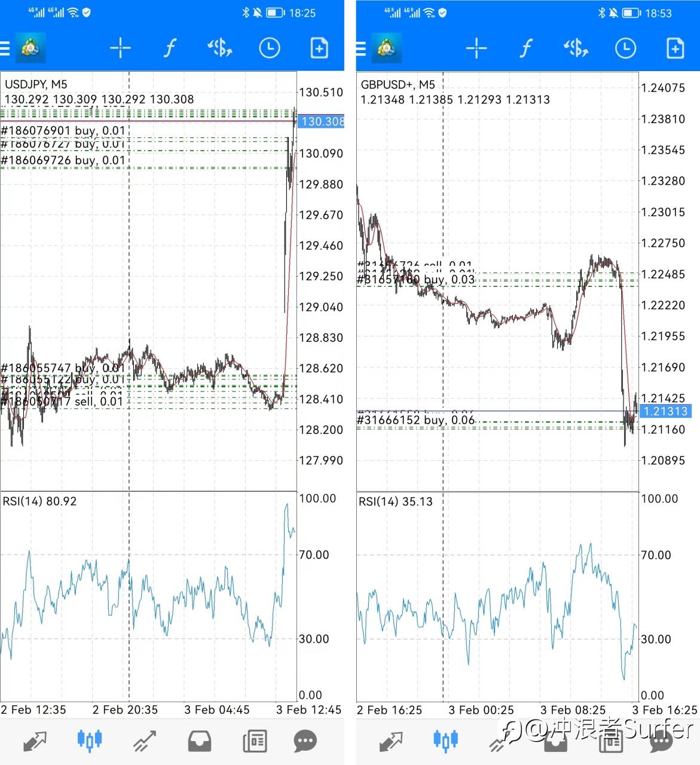
Task: Open indicators function icon on GBPUSD screen
Action: (525, 48)
